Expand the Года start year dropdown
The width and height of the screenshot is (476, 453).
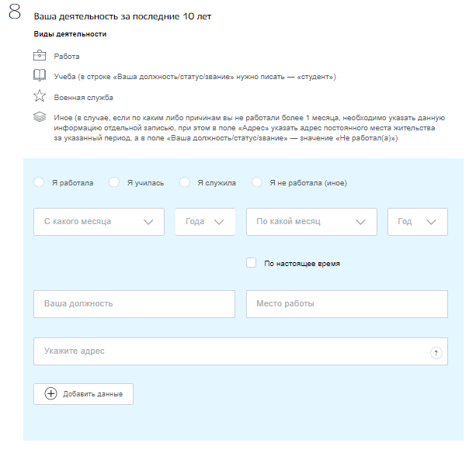pyautogui.click(x=205, y=222)
